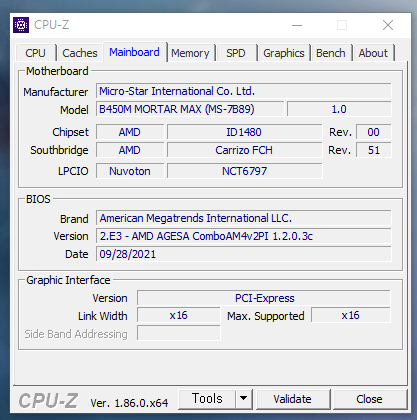
Task: Click the Max. Supported x16 field
Action: pos(351,315)
